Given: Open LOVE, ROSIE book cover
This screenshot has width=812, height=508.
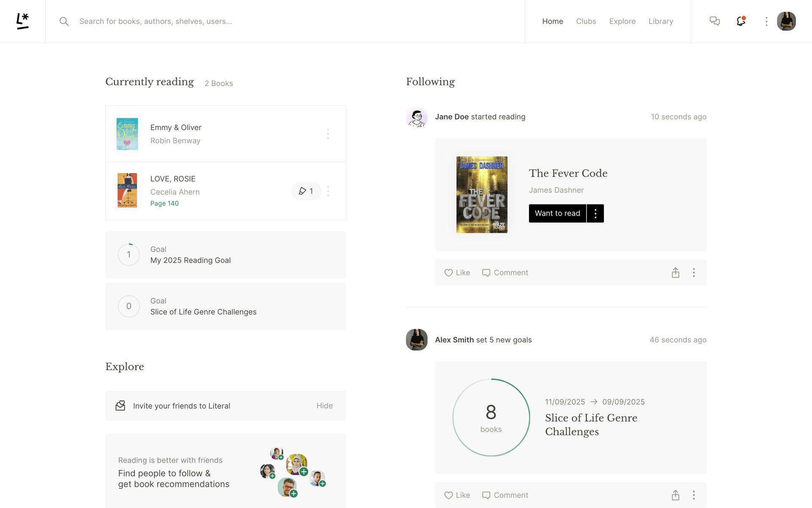Looking at the screenshot, I should pyautogui.click(x=127, y=190).
